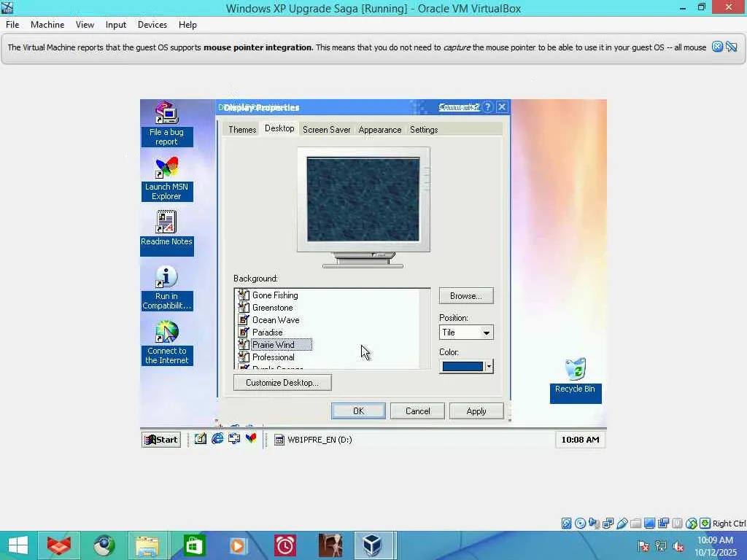Open the VirtualBox View menu
The height and width of the screenshot is (560, 747).
85,25
